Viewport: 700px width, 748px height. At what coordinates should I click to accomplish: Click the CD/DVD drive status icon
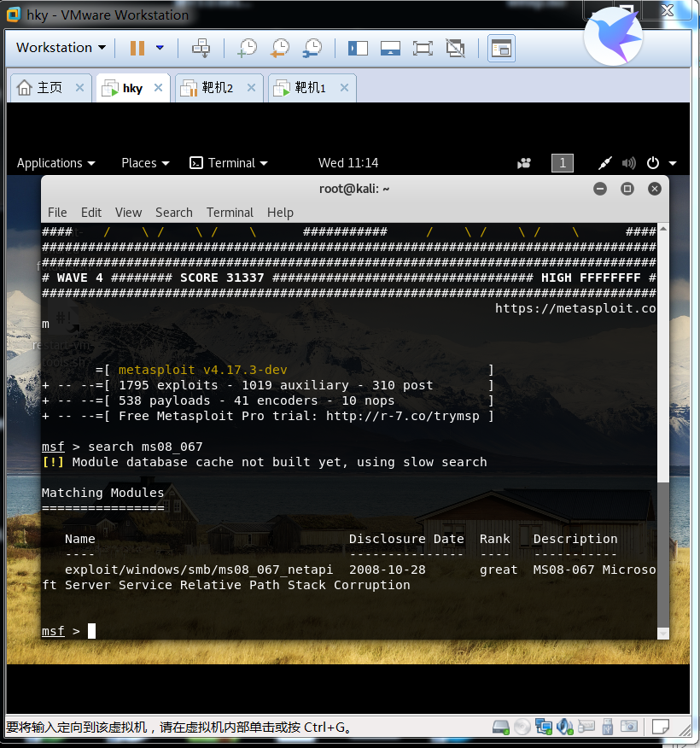[522, 727]
